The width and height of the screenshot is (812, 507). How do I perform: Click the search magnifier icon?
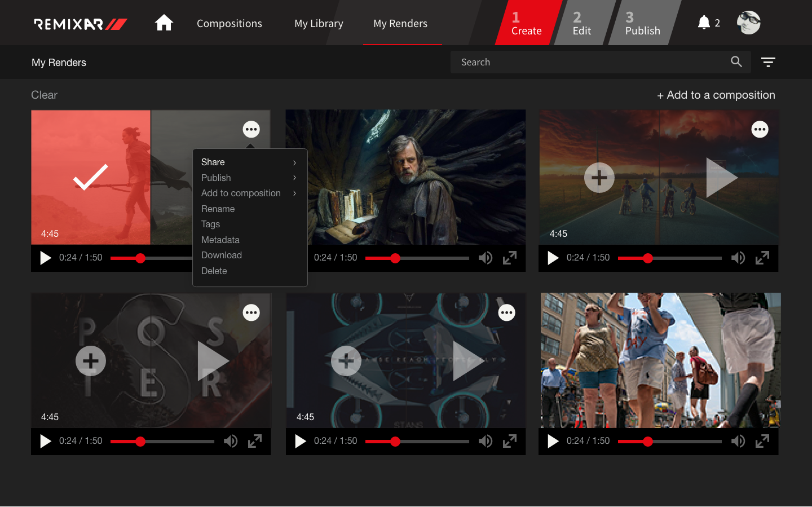point(736,61)
